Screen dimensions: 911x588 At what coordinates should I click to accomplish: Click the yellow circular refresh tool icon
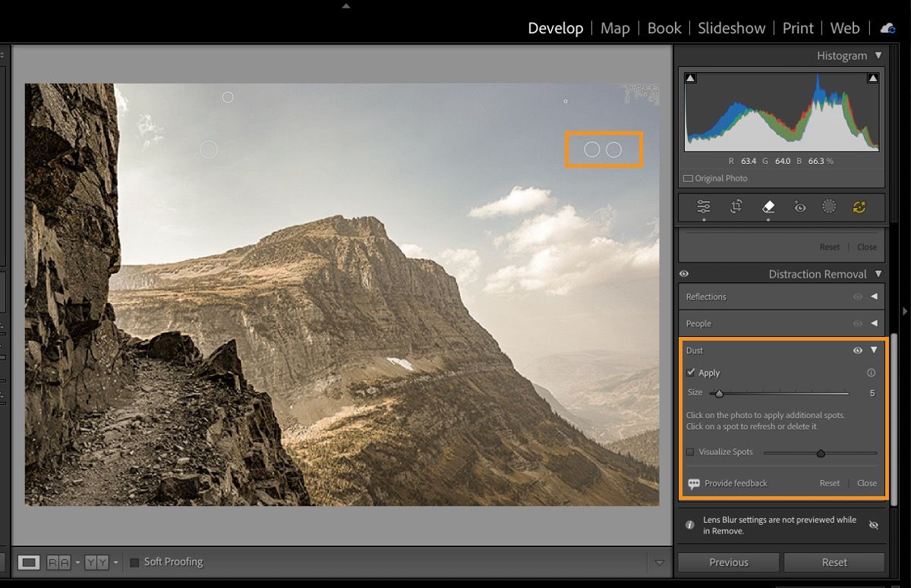860,206
